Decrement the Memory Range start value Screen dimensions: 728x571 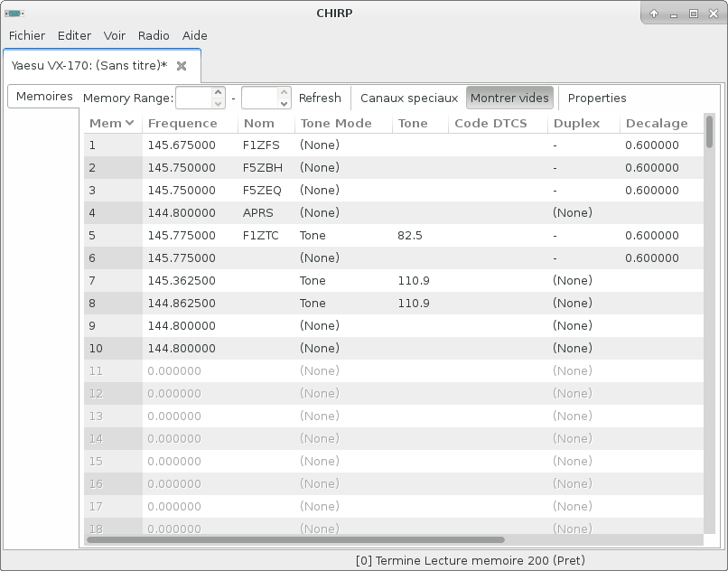click(x=219, y=104)
